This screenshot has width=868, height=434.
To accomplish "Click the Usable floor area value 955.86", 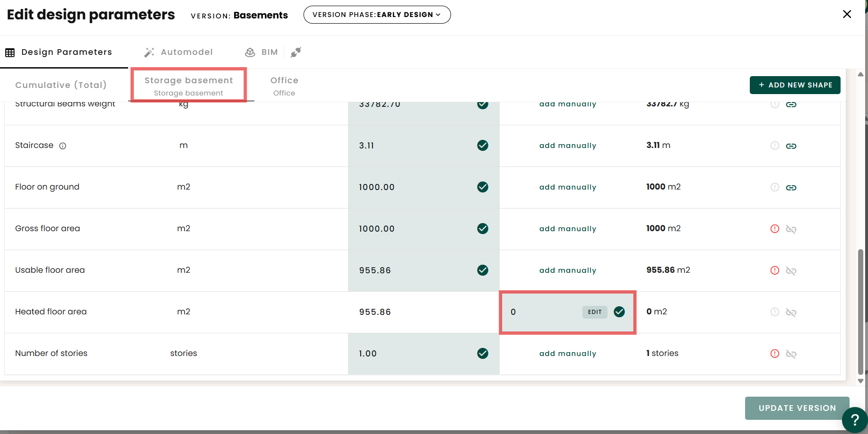I will (x=375, y=270).
